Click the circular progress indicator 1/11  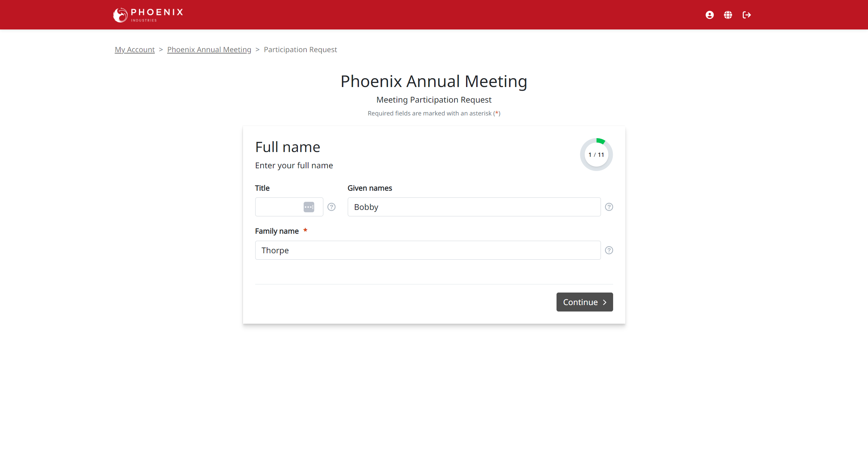[x=597, y=154]
